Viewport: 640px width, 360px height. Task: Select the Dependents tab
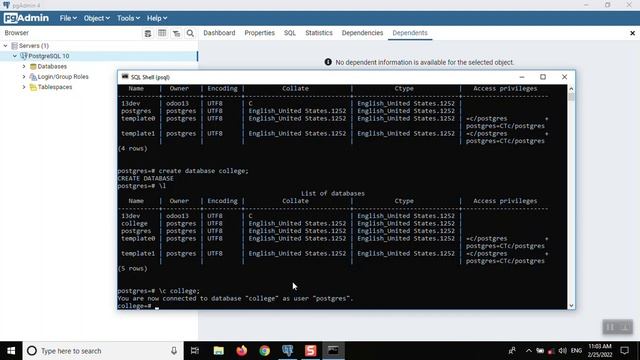[410, 33]
